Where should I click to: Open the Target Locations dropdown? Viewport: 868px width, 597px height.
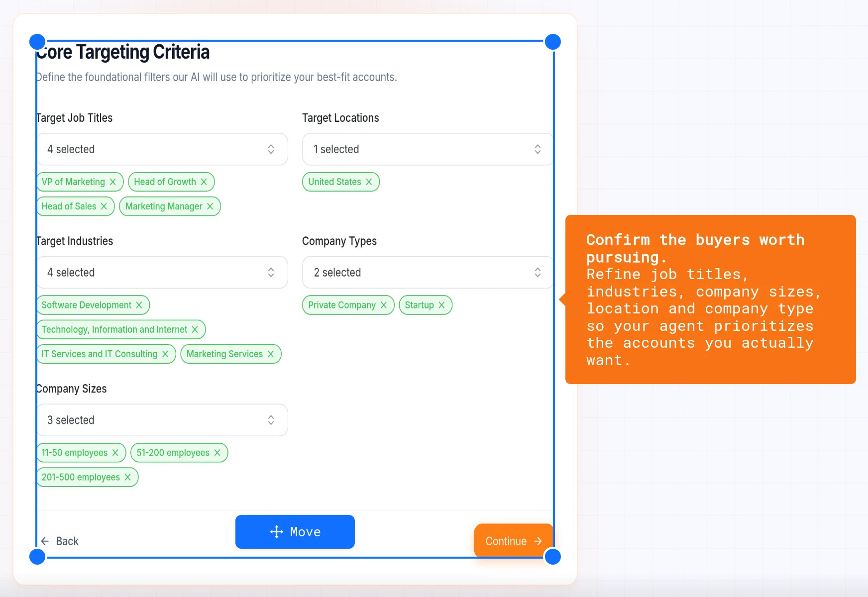428,149
